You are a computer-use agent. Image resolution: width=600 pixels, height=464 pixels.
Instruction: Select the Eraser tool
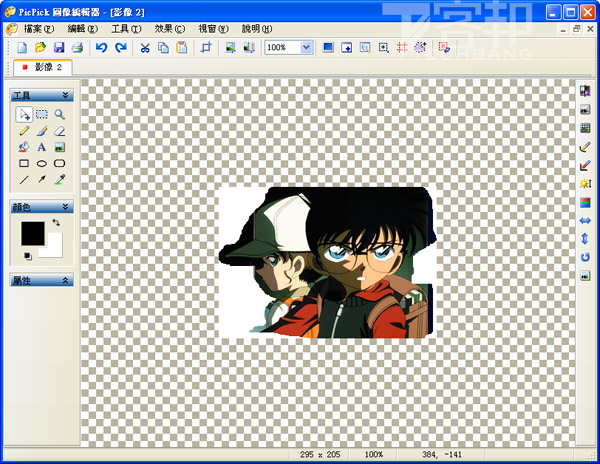(59, 131)
